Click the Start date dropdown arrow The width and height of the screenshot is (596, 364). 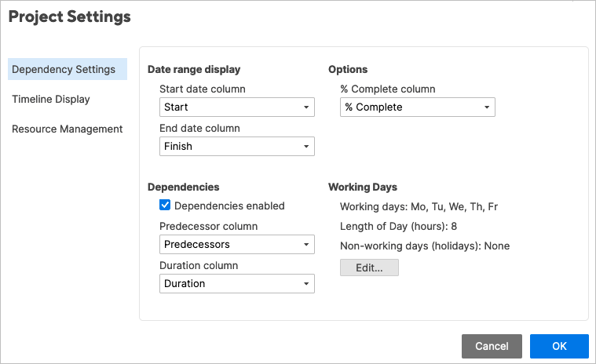[305, 107]
